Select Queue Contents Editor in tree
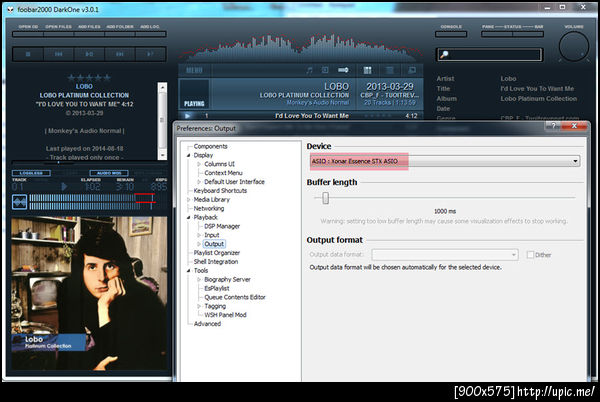The height and width of the screenshot is (402, 600). pyautogui.click(x=235, y=297)
